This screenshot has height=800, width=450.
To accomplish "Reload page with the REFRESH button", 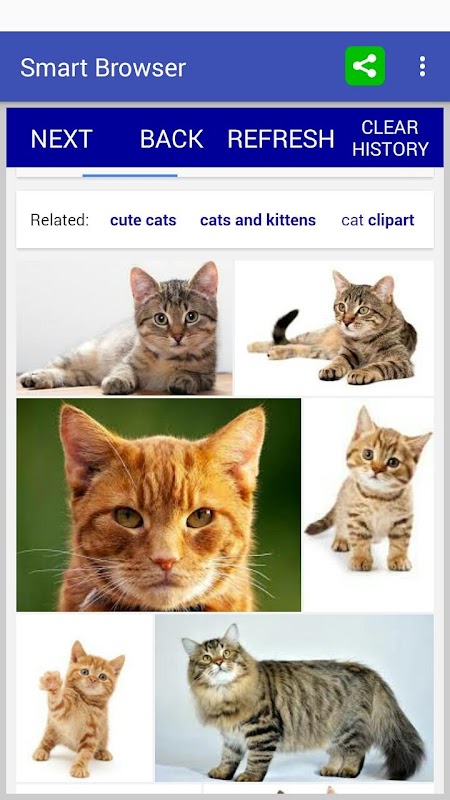I will (281, 138).
